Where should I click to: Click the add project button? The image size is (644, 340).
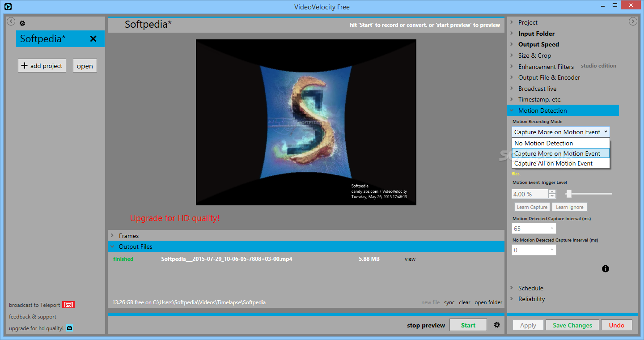[42, 66]
